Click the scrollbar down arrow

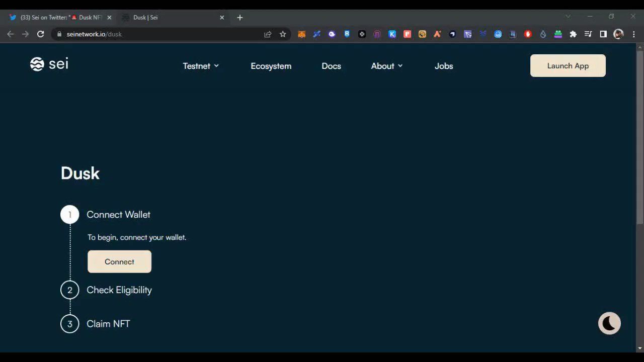click(640, 348)
